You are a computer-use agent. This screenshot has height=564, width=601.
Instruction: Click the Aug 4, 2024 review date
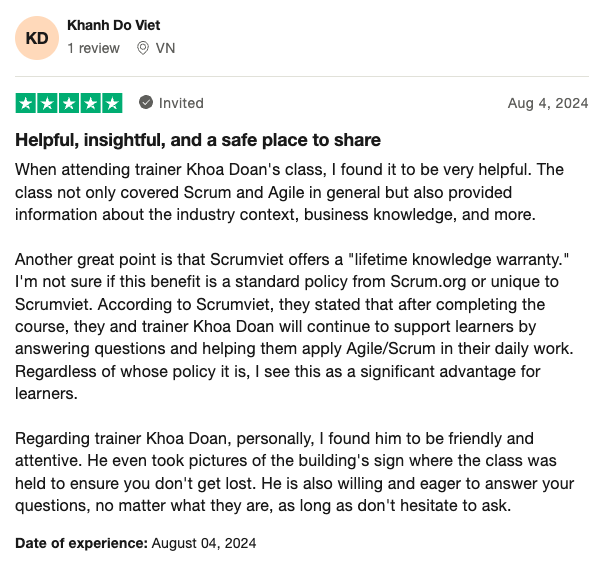coord(548,103)
